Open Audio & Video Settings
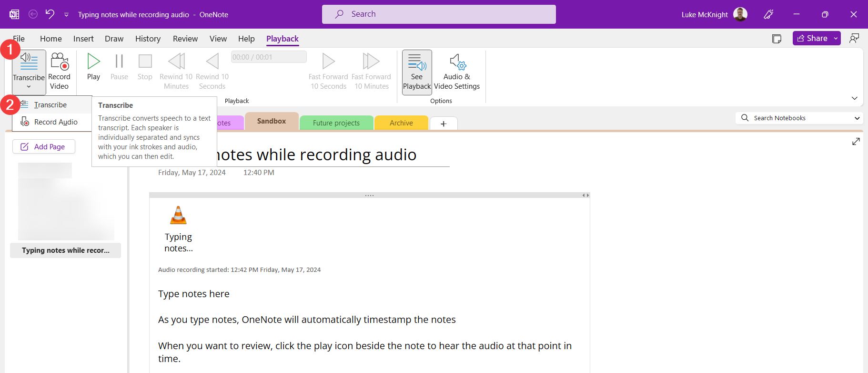868x373 pixels. [457, 72]
